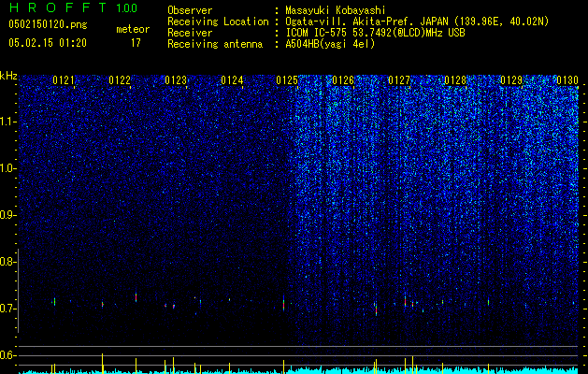Click the 0.8 kHz frequency axis label
The image size is (588, 374).
point(7,262)
